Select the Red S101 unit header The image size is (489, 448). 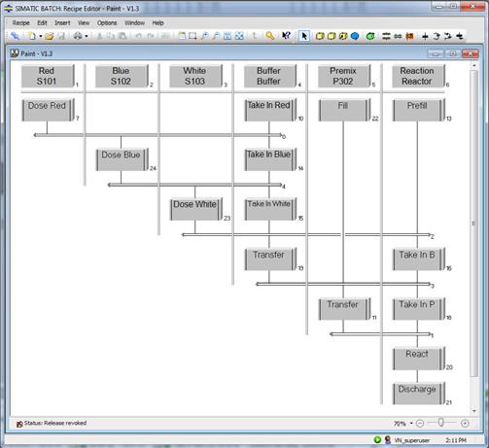point(48,76)
